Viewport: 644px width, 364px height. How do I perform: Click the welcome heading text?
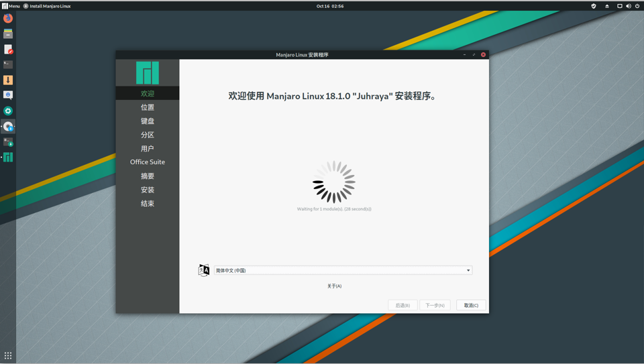point(333,96)
